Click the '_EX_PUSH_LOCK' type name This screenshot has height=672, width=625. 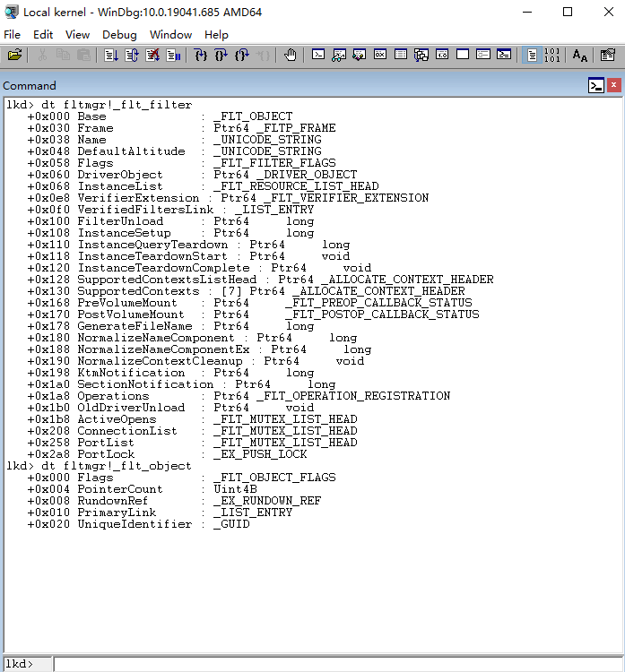(x=260, y=454)
